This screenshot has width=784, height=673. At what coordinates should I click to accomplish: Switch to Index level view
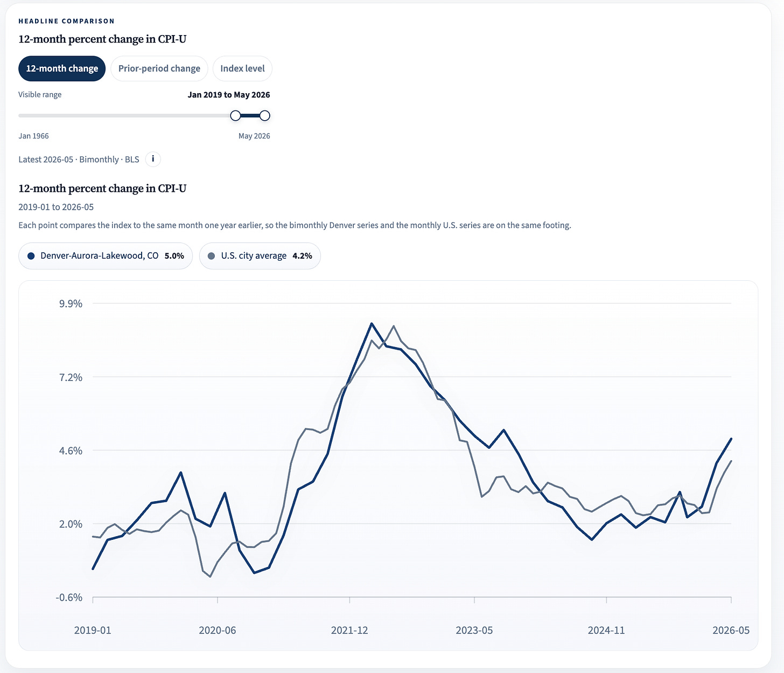[x=242, y=68]
